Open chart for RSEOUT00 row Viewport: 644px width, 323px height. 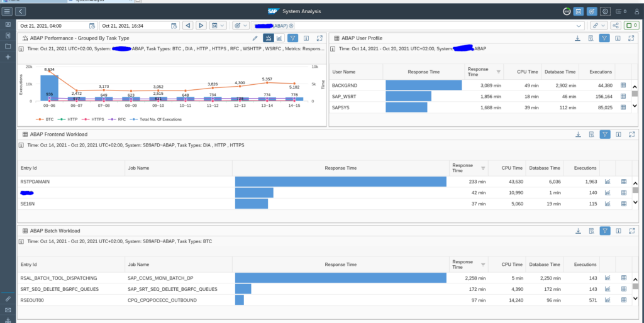[608, 300]
